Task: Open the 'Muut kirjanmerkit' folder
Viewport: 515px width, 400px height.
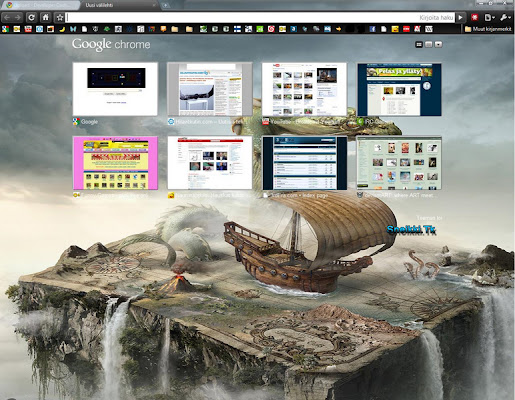Action: (488, 29)
